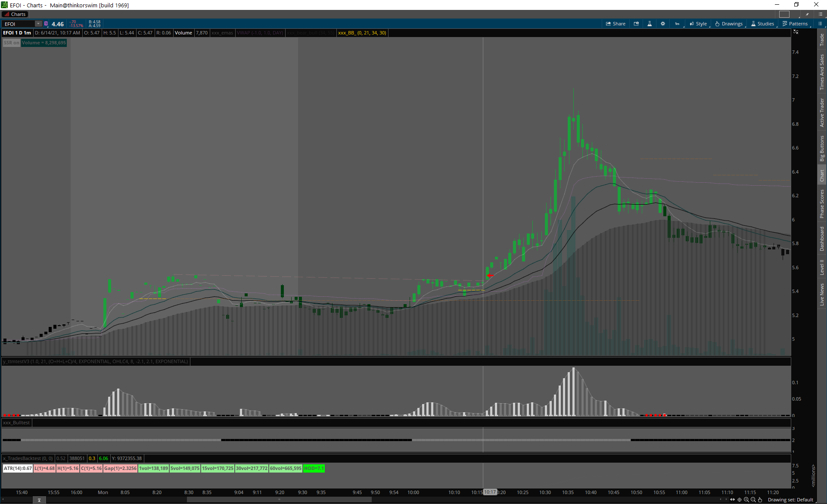This screenshot has width=827, height=504.
Task: Open chart settings gear icon
Action: [663, 24]
